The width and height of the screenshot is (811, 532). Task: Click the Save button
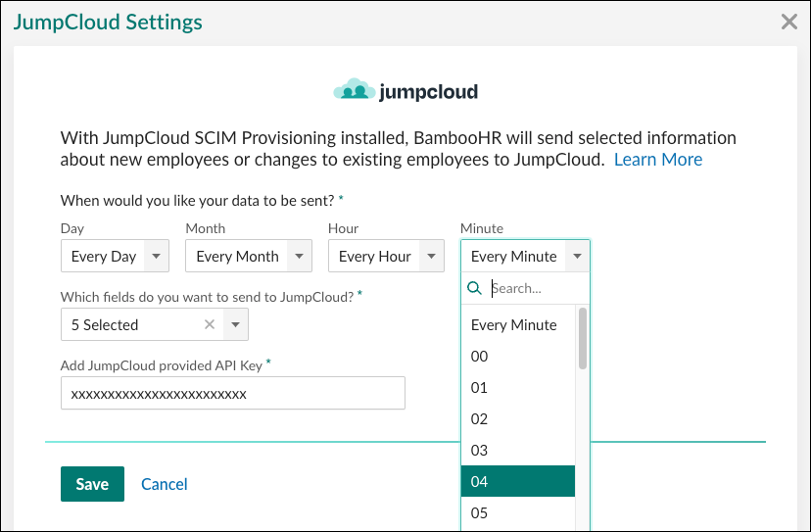pyautogui.click(x=92, y=484)
